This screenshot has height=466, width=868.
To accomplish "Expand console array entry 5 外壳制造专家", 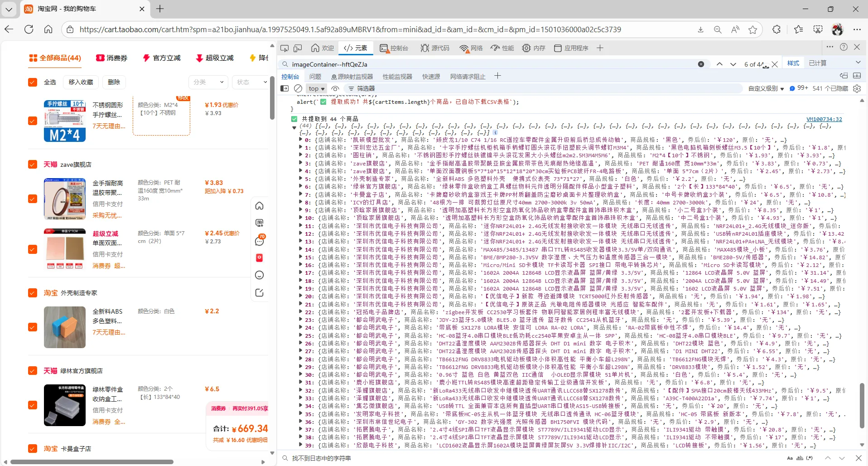I will pos(300,179).
